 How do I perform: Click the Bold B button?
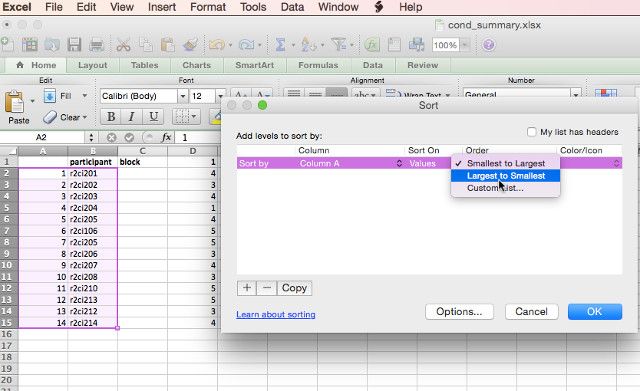click(111, 117)
